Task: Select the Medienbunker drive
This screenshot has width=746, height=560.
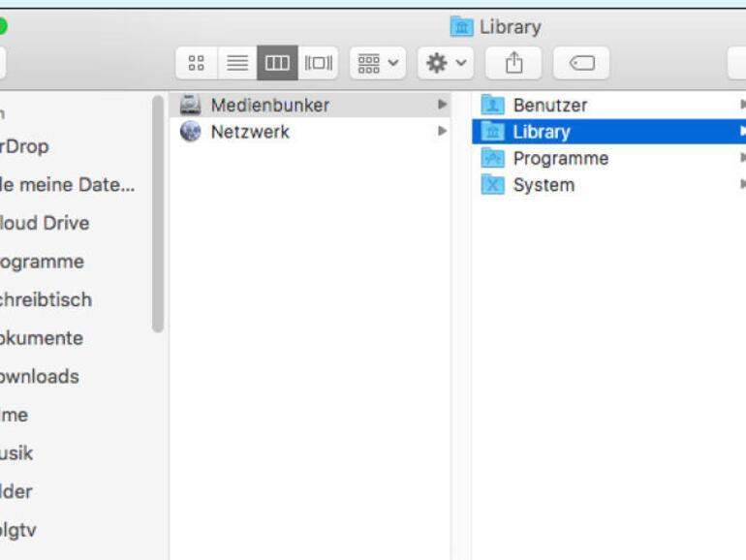Action: coord(310,106)
